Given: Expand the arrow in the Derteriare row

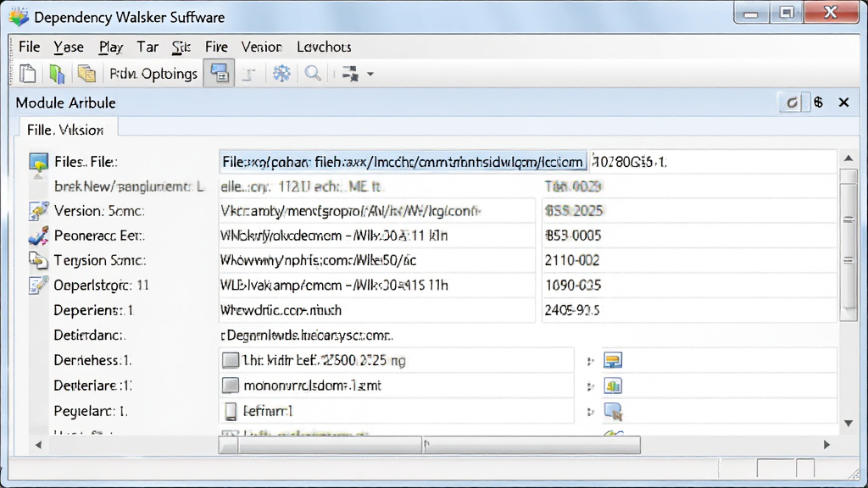Looking at the screenshot, I should (x=591, y=386).
